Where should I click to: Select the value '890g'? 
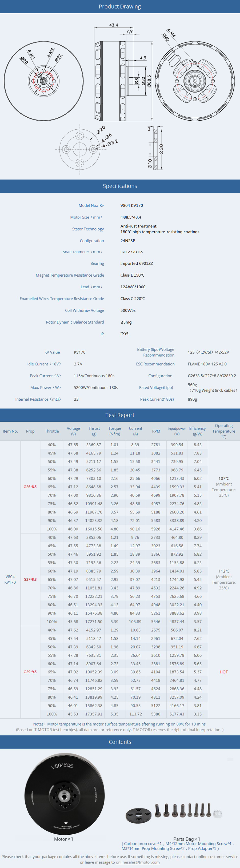pyautogui.click(x=192, y=399)
